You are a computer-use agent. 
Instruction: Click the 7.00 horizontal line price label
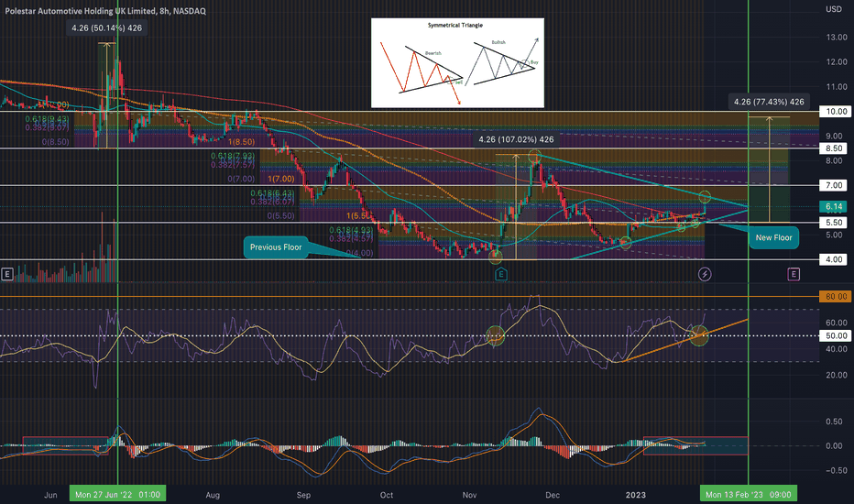pyautogui.click(x=834, y=185)
